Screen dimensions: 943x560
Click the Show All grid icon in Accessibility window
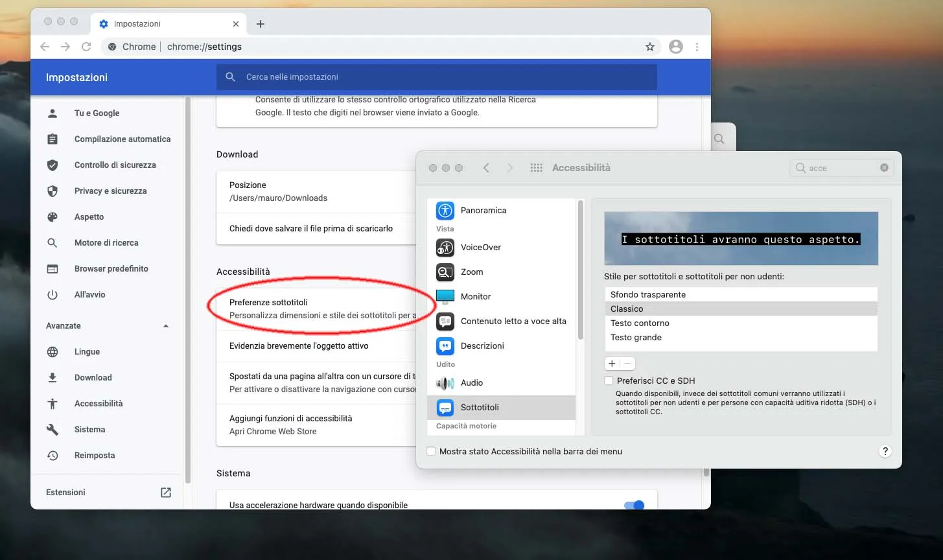[x=536, y=167]
